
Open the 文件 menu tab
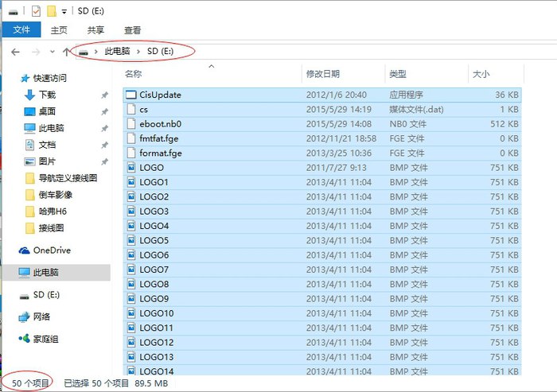click(21, 30)
